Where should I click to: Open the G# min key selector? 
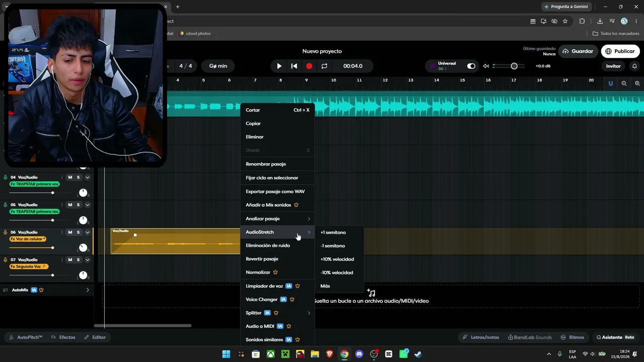218,66
